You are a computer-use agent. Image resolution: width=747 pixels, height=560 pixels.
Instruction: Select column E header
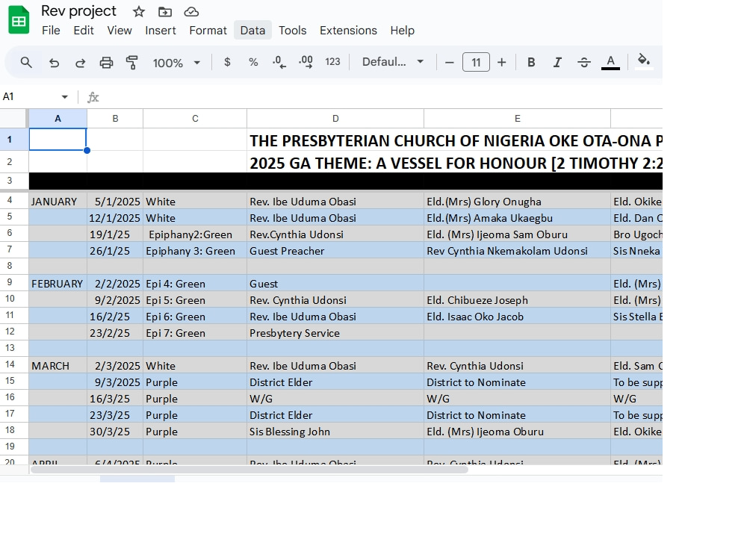(x=517, y=119)
